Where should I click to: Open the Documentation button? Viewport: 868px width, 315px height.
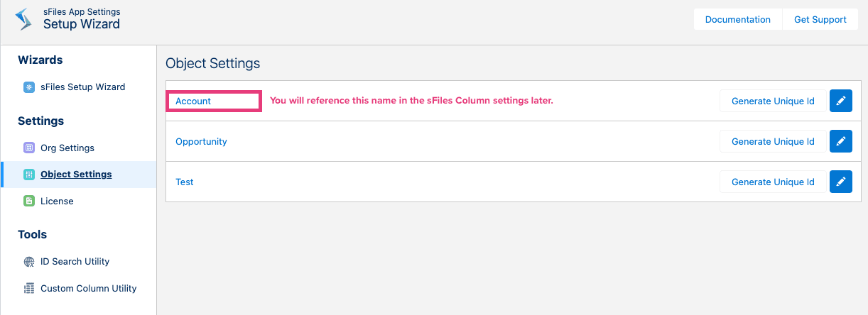click(737, 19)
